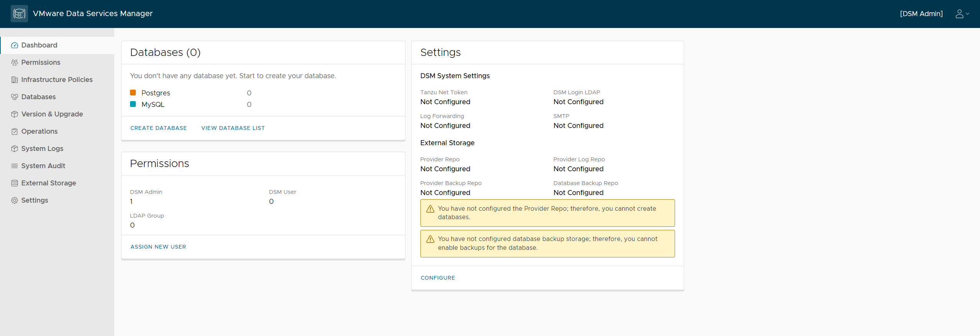The width and height of the screenshot is (980, 336).
Task: Click the orange Postgres color swatch
Action: (133, 93)
